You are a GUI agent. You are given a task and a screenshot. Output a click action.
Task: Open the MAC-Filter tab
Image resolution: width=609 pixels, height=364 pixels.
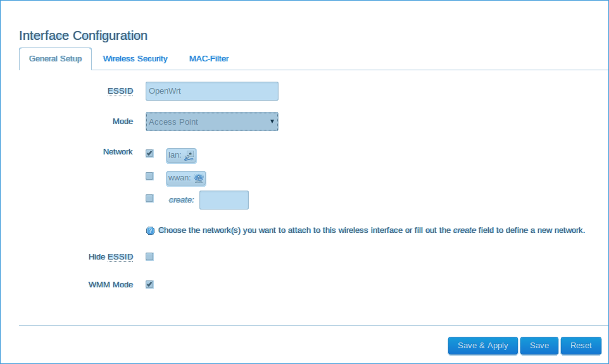209,59
